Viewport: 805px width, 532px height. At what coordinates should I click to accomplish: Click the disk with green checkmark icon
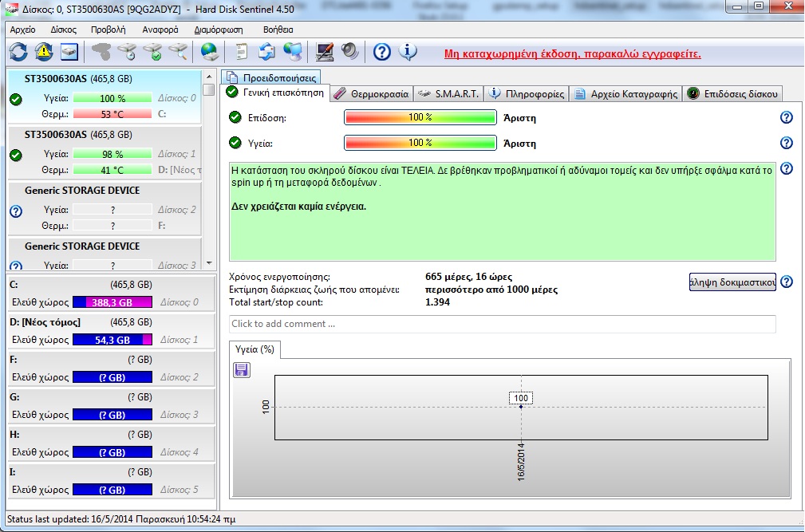click(x=152, y=51)
